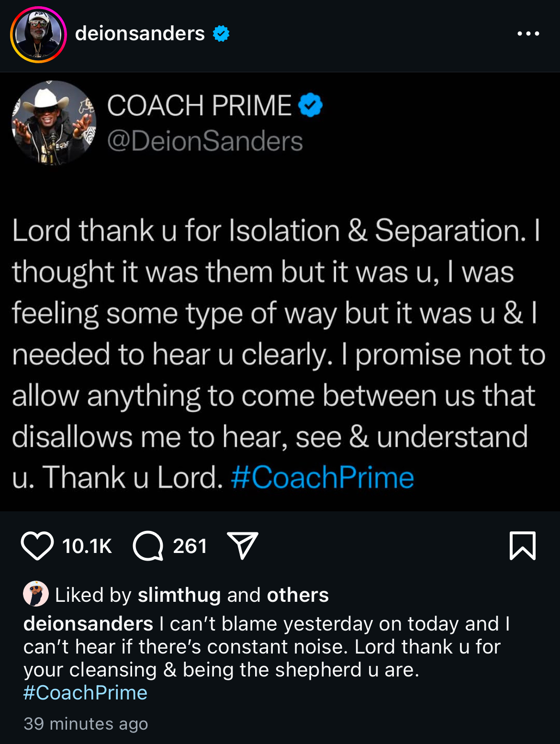The width and height of the screenshot is (560, 744).
Task: View deionsanders story profile picture
Action: coord(38,34)
